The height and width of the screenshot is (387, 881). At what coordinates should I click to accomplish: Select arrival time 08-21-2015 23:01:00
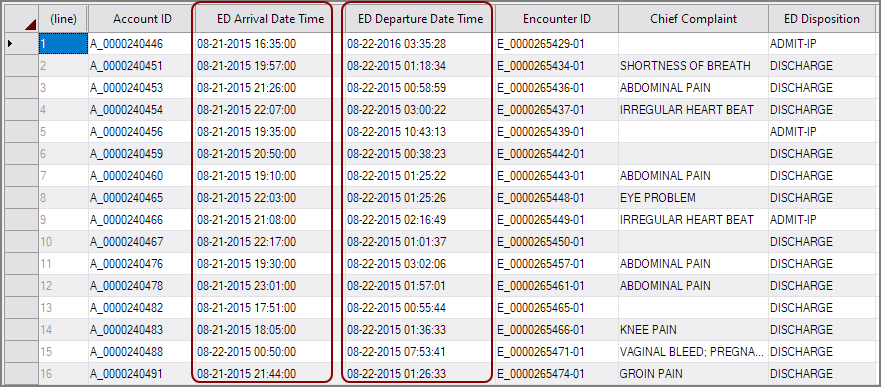pos(270,285)
